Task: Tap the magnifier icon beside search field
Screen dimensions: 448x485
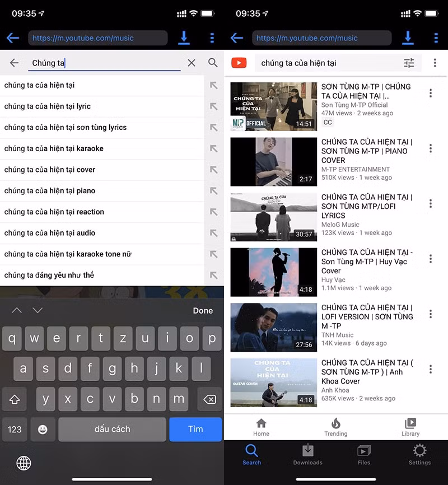Action: pos(213,63)
